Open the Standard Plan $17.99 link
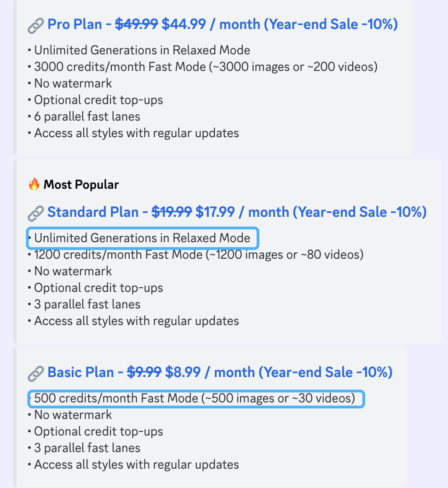This screenshot has height=488, width=448. click(x=237, y=212)
